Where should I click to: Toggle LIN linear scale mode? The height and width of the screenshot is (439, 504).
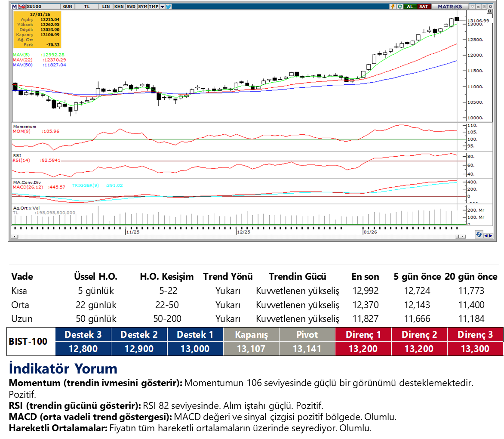click(x=106, y=6)
